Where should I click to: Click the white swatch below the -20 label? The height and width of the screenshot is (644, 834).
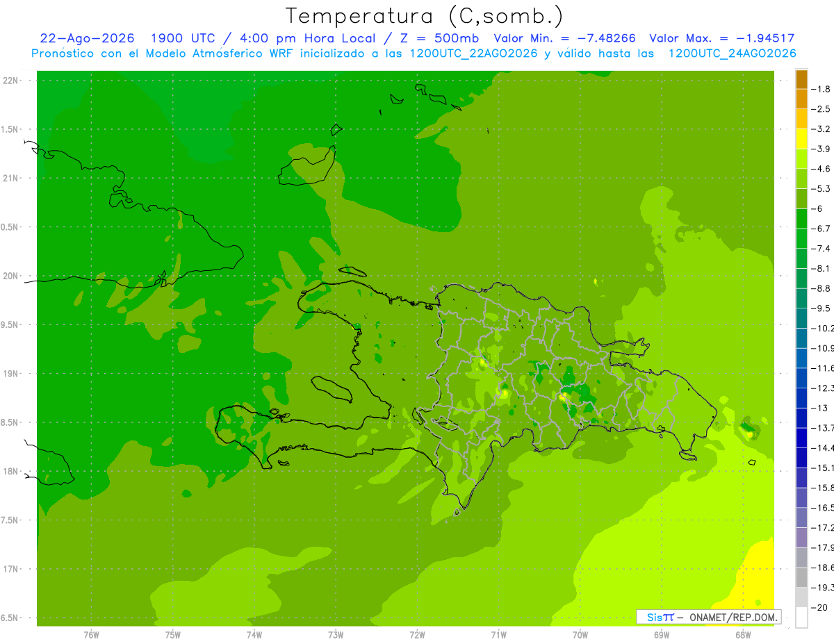(801, 618)
